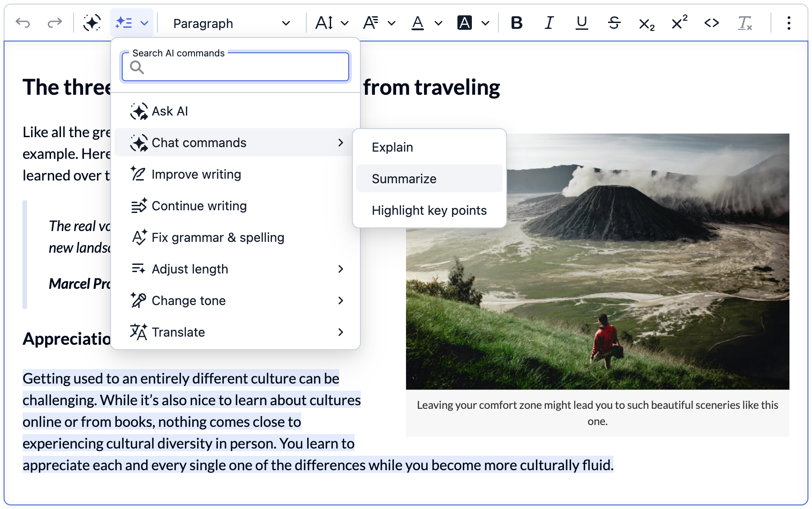The image size is (812, 509).
Task: Expand the Adjust length submenu
Action: [235, 269]
